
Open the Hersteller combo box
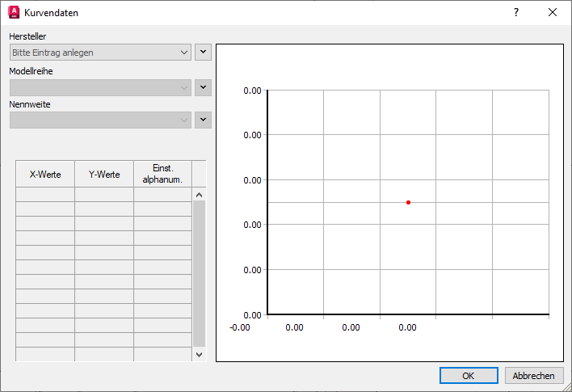point(100,53)
